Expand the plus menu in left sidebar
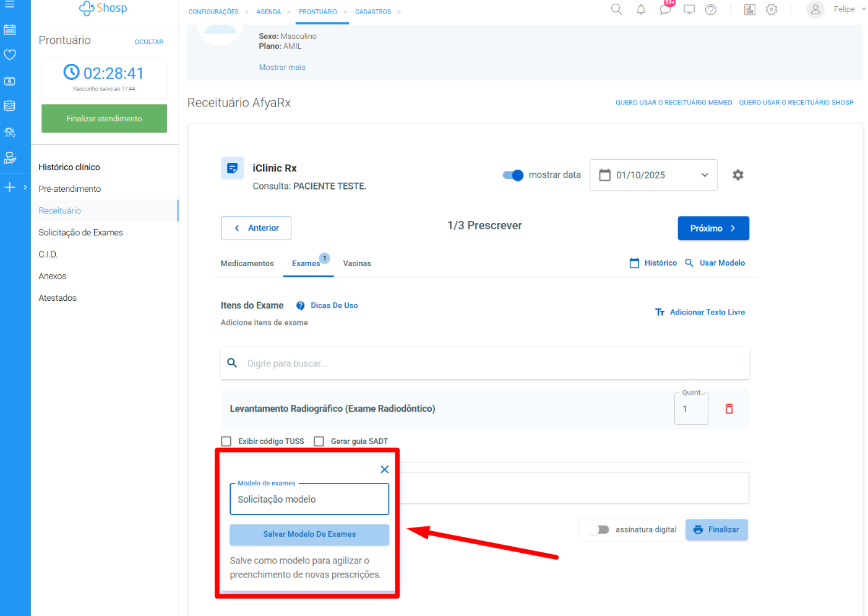 (x=10, y=187)
